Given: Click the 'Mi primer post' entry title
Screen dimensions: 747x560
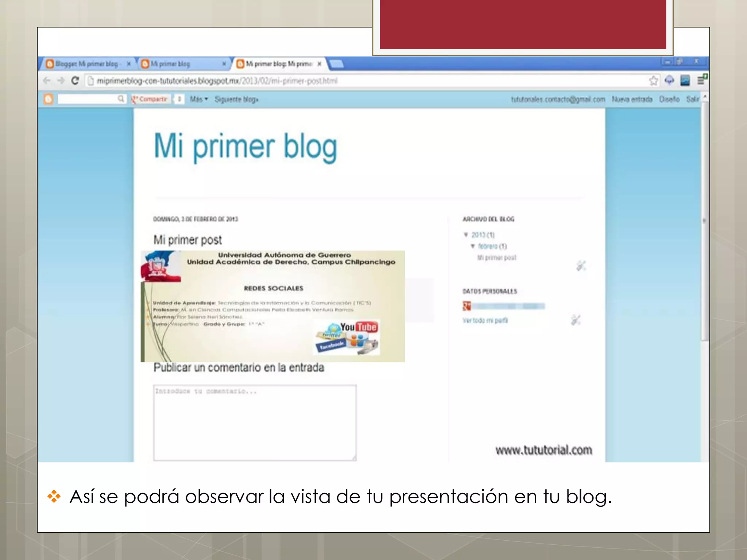Looking at the screenshot, I should point(187,240).
